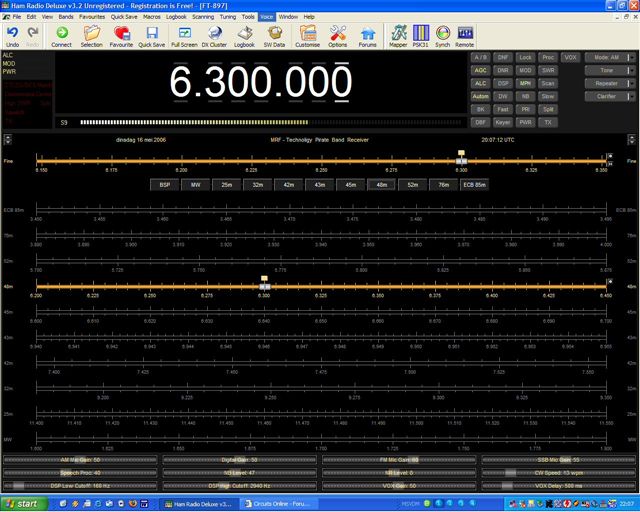Toggle the AGC radio button
This screenshot has width=640, height=512.
(x=480, y=71)
